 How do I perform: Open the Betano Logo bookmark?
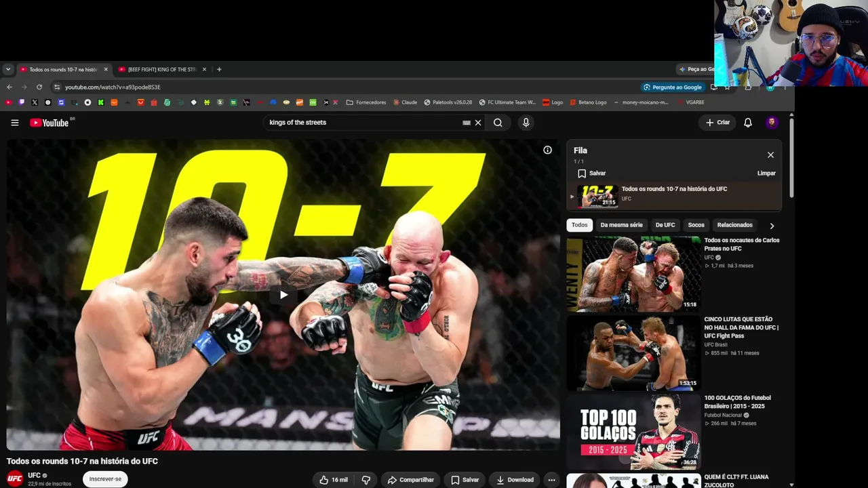coord(588,102)
